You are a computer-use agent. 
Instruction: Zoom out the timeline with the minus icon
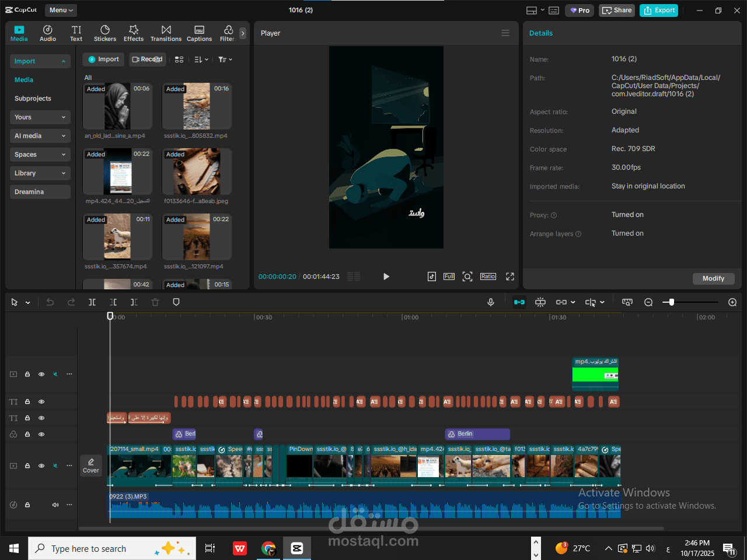(x=648, y=302)
